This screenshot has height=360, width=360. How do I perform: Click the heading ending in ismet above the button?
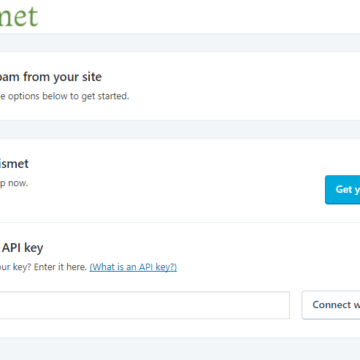(14, 164)
